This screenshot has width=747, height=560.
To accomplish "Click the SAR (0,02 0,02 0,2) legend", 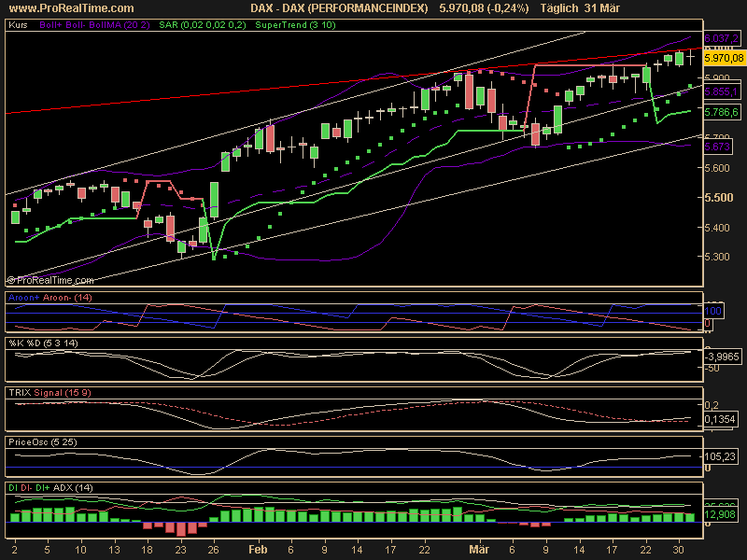I will click(x=203, y=25).
